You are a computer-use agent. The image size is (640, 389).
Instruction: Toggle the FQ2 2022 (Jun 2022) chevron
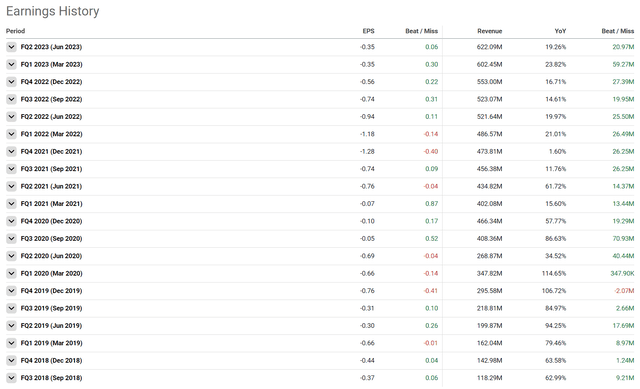click(x=11, y=117)
